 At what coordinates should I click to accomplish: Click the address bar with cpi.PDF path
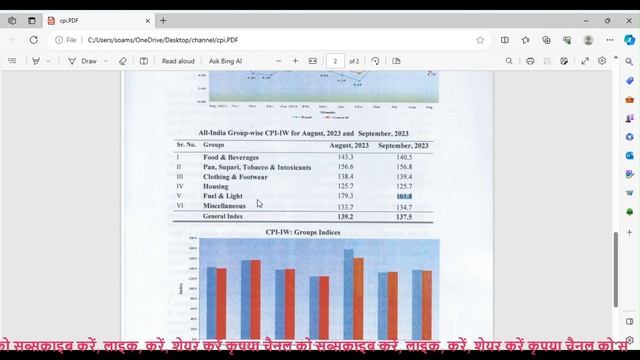click(x=269, y=40)
